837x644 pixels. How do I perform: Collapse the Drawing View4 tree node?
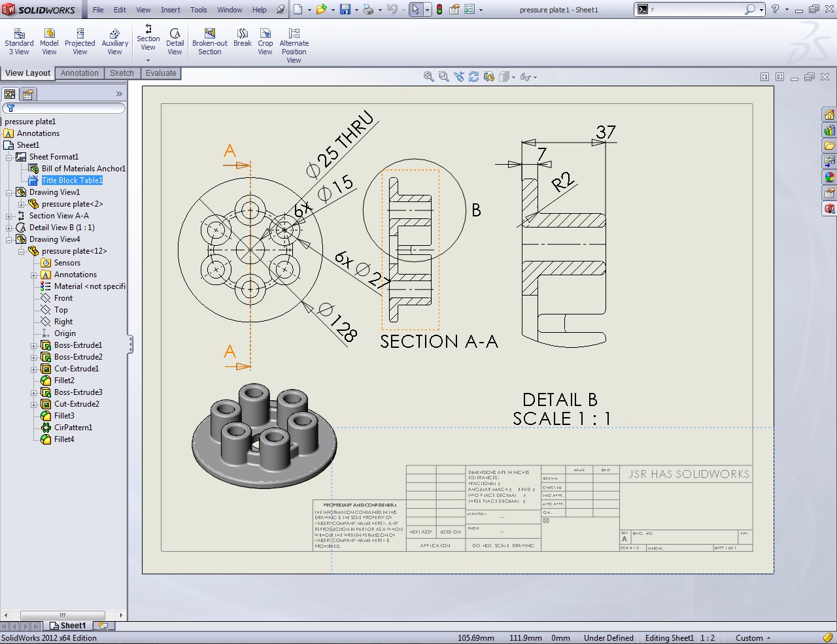9,240
